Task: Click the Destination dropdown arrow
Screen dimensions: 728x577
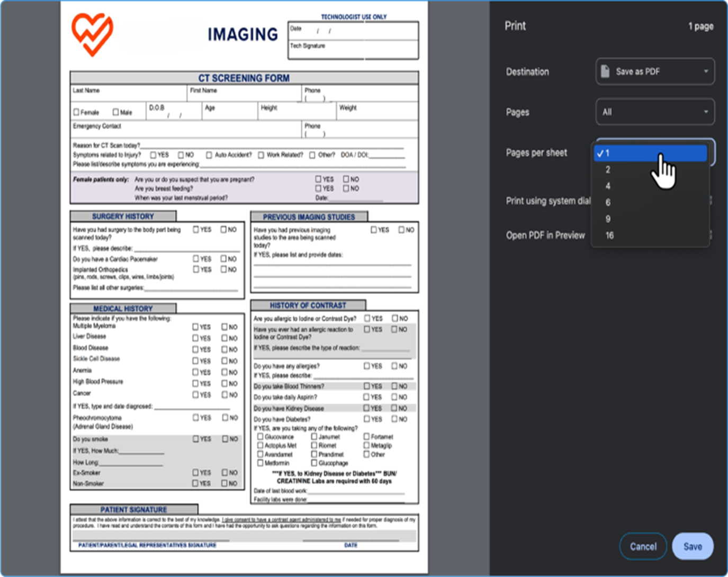Action: click(x=706, y=71)
